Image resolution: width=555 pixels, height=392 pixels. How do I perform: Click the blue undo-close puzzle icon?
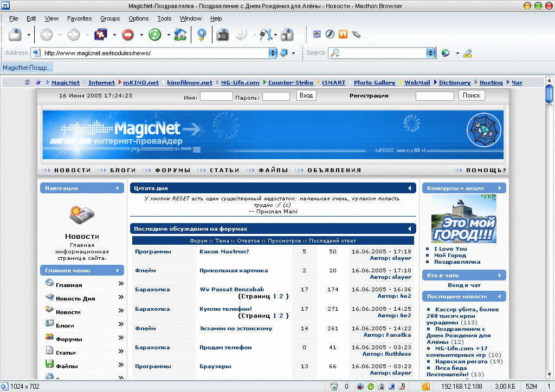pos(101,35)
